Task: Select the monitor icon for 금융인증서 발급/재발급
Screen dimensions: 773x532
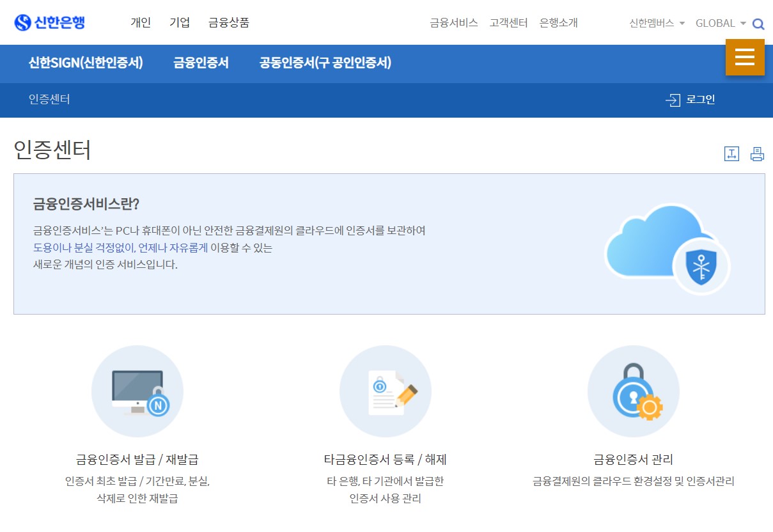Action: pyautogui.click(x=137, y=391)
